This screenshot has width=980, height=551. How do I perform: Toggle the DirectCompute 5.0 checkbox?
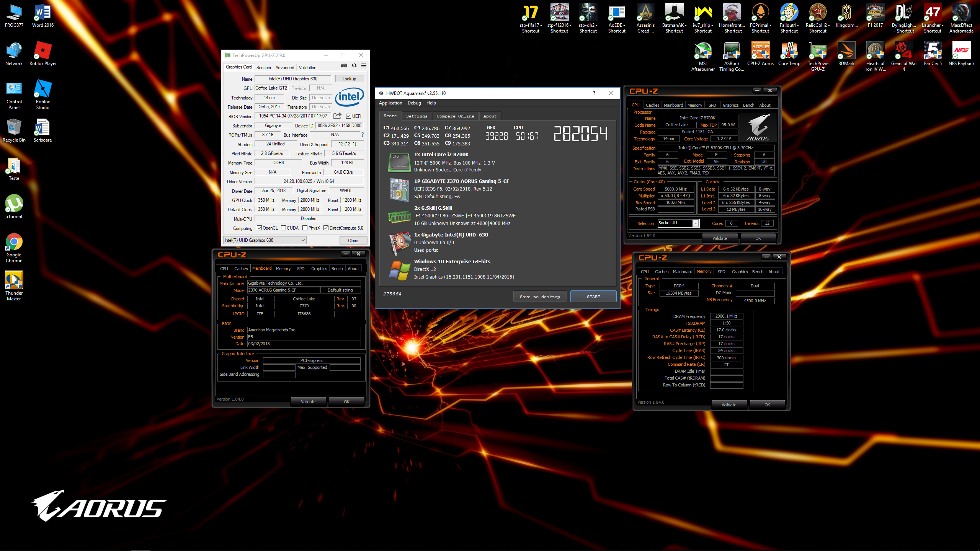pyautogui.click(x=326, y=228)
